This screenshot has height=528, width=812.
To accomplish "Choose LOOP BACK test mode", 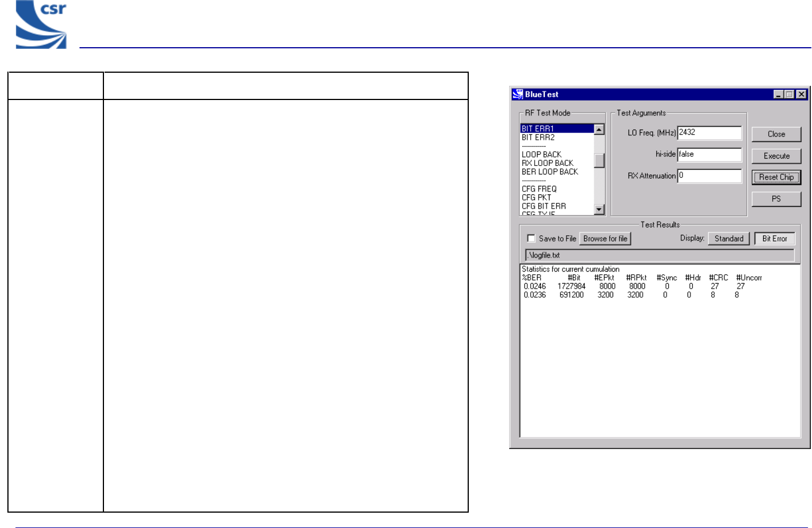I will click(542, 155).
